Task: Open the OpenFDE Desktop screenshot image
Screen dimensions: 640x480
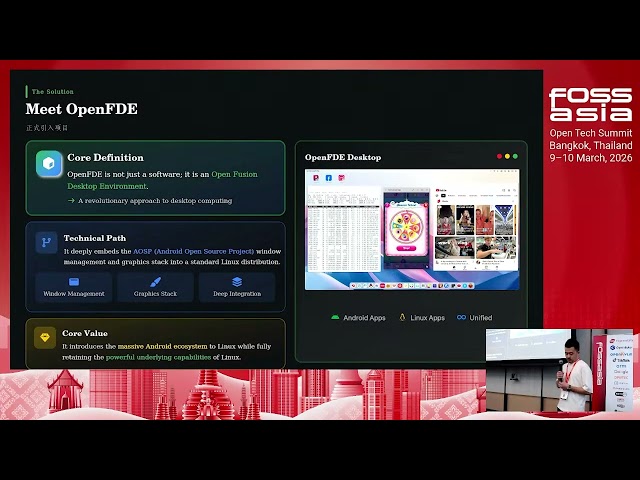Action: [x=412, y=229]
